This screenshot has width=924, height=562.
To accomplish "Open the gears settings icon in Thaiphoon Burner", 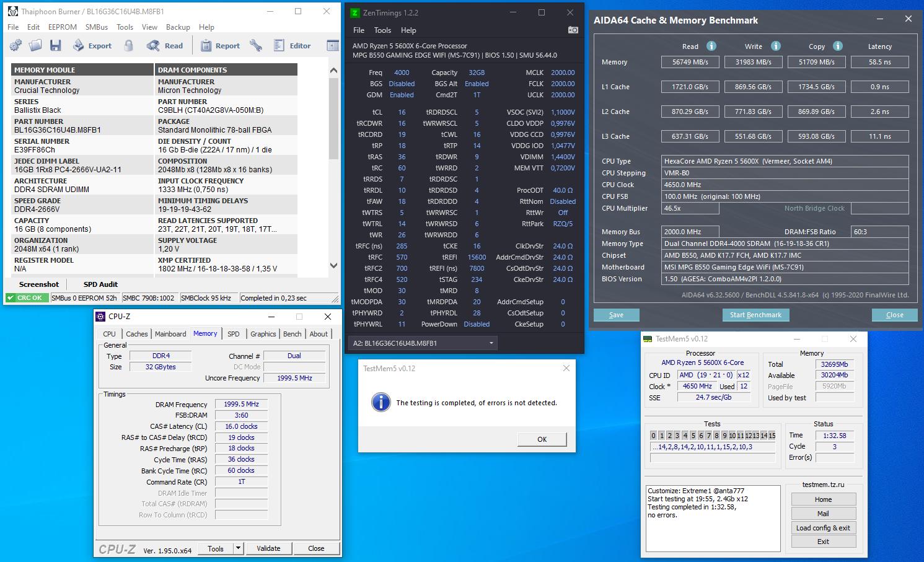I will click(15, 45).
